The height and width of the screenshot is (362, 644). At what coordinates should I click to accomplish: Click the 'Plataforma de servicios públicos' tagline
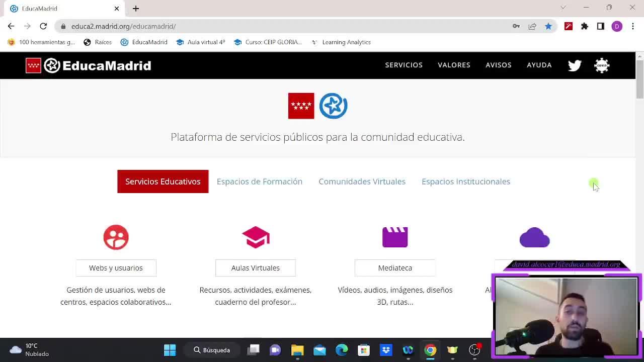click(317, 137)
